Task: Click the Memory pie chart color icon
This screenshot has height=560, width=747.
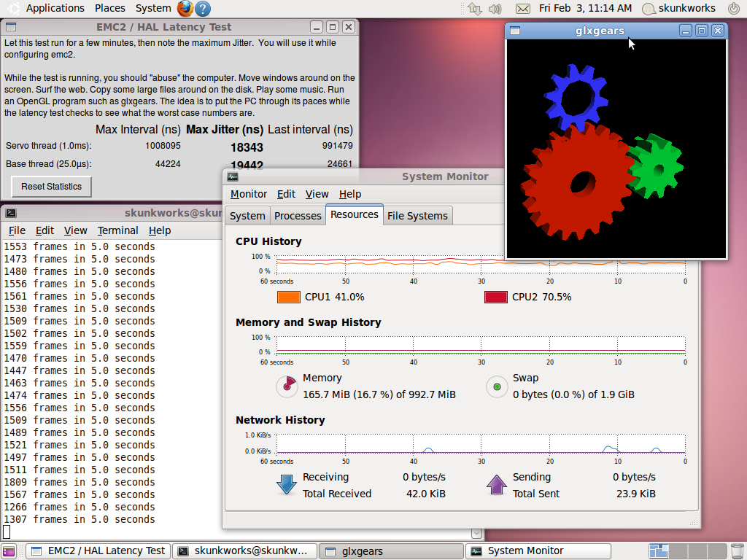Action: pyautogui.click(x=287, y=386)
